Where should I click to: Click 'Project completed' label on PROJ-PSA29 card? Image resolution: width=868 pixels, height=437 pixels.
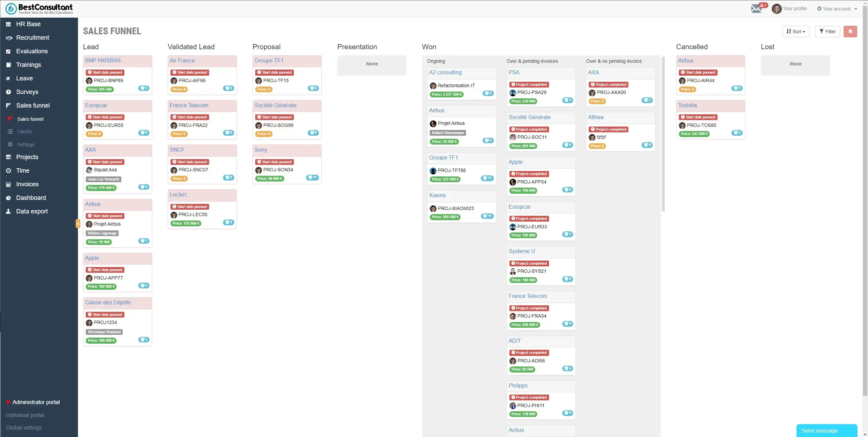(529, 85)
